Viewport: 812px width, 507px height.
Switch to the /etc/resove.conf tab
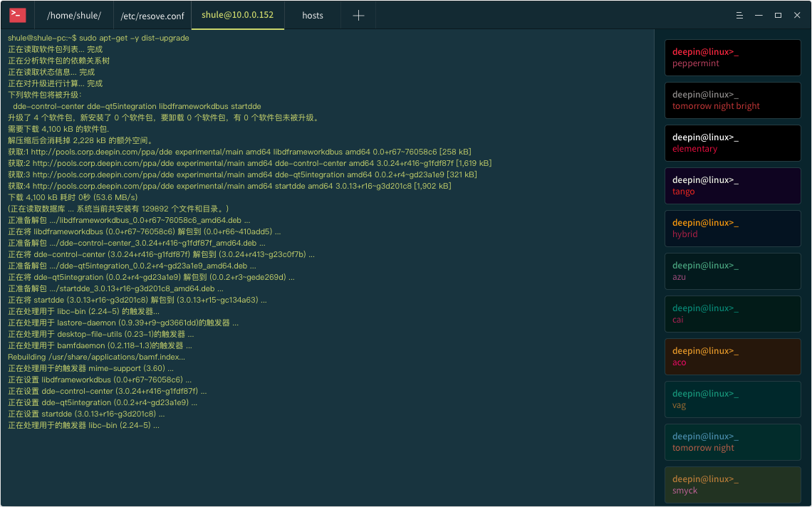pyautogui.click(x=152, y=16)
